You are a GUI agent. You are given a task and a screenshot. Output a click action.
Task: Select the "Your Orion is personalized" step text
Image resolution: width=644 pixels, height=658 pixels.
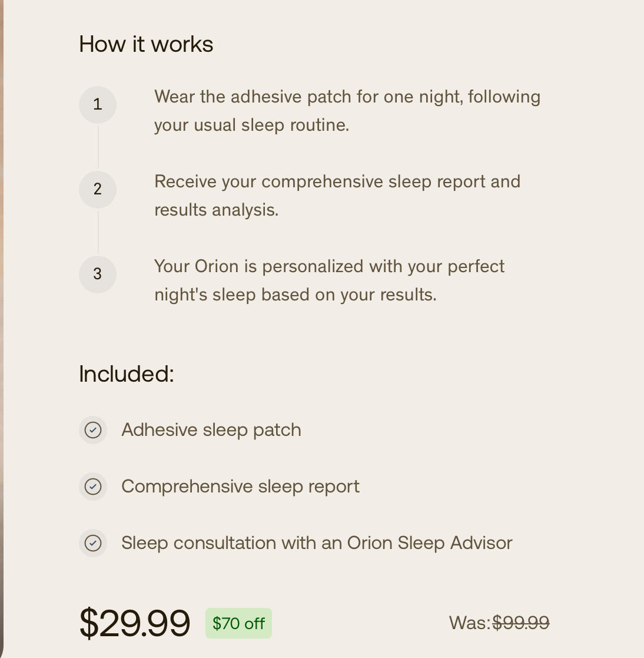coord(329,280)
